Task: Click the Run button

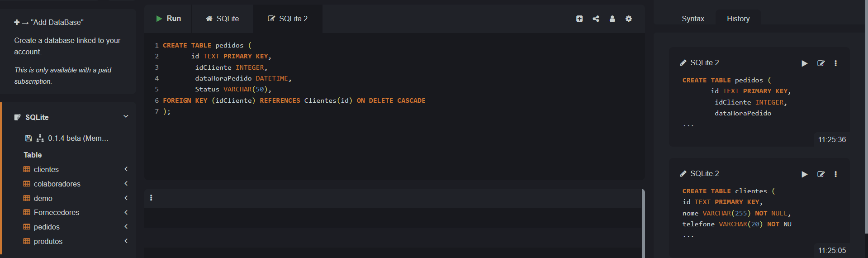Action: pyautogui.click(x=168, y=19)
